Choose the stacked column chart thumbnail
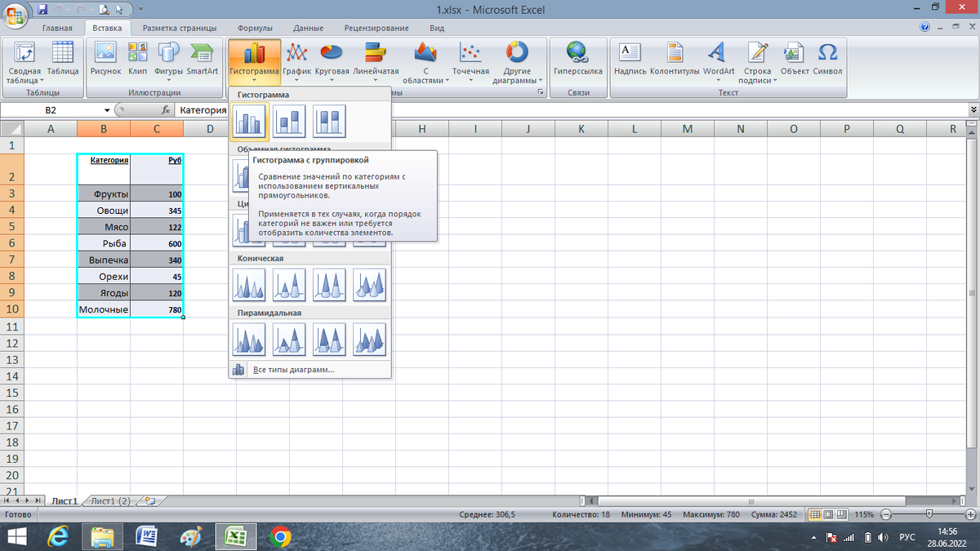Image resolution: width=980 pixels, height=551 pixels. click(x=289, y=122)
